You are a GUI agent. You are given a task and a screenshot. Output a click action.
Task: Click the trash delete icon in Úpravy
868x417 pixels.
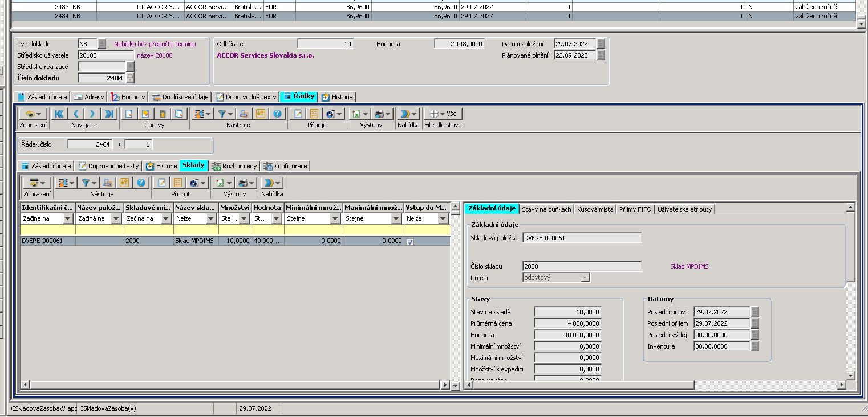pos(163,114)
